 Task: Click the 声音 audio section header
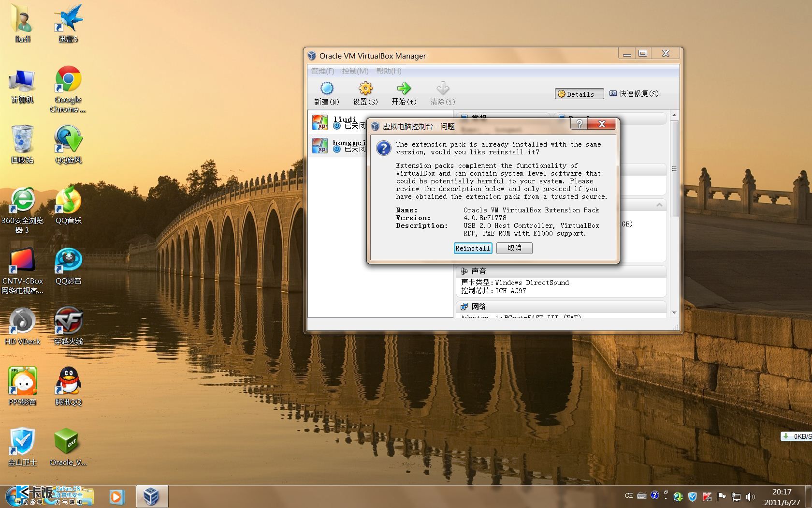[561, 271]
